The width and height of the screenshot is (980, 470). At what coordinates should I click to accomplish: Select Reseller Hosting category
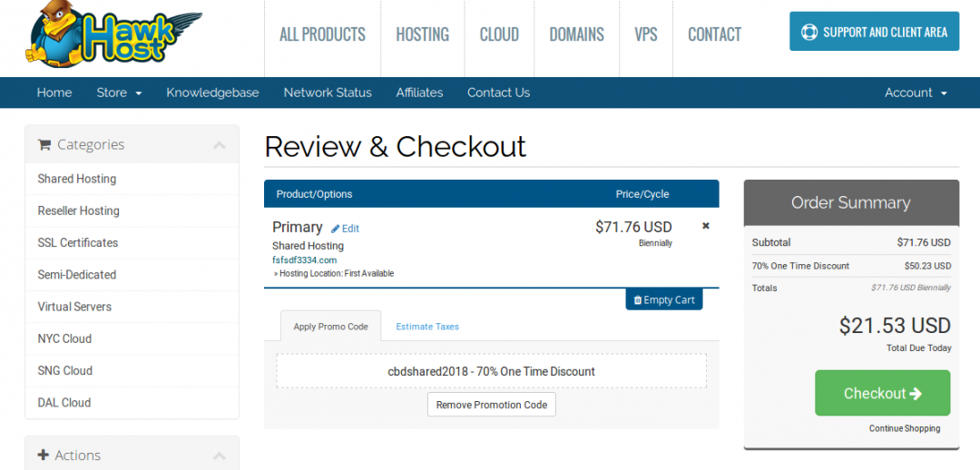[x=132, y=211]
